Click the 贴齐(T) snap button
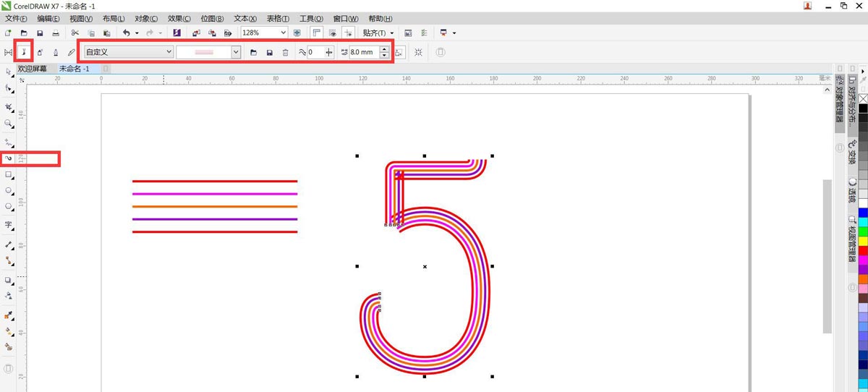The height and width of the screenshot is (392, 868). click(x=378, y=33)
